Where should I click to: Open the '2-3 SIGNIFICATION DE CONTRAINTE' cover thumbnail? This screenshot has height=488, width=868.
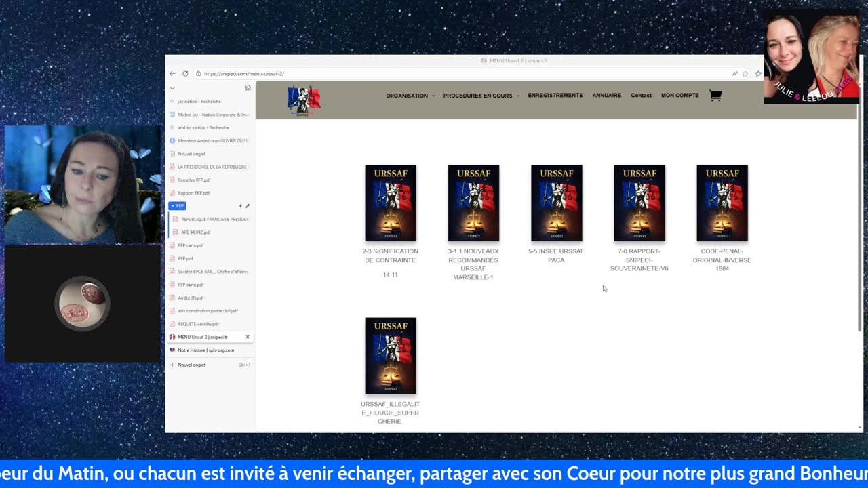point(391,203)
